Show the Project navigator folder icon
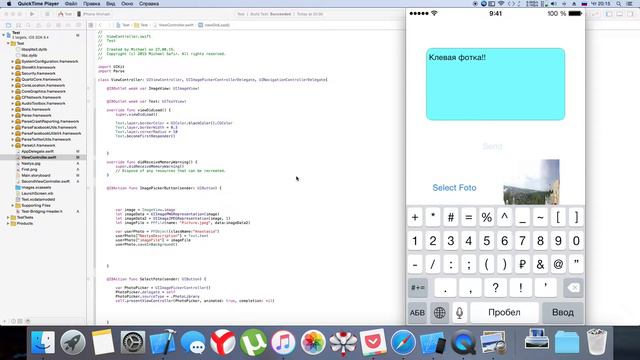 [9, 25]
